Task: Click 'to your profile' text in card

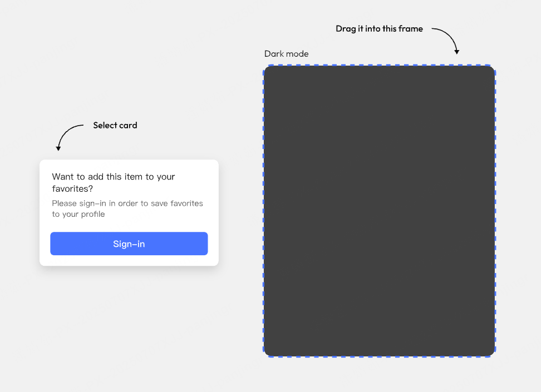Action: point(78,214)
